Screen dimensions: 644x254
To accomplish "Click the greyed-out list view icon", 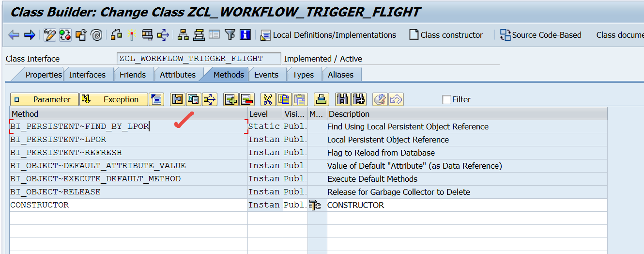I will (214, 35).
